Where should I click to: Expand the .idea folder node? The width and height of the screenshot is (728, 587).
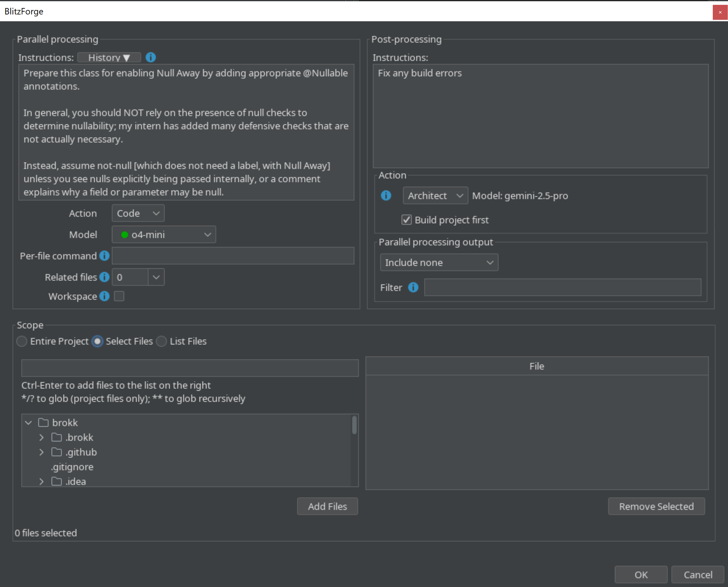point(41,481)
